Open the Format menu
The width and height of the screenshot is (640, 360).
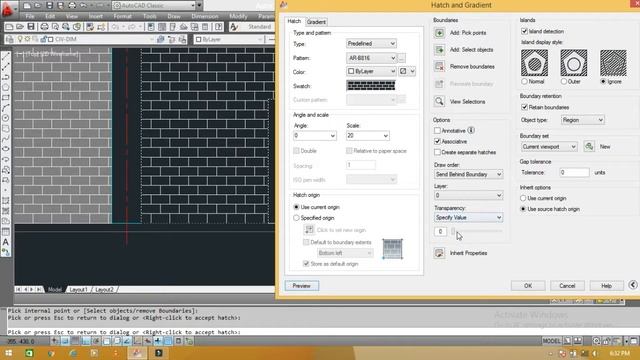pos(122,16)
